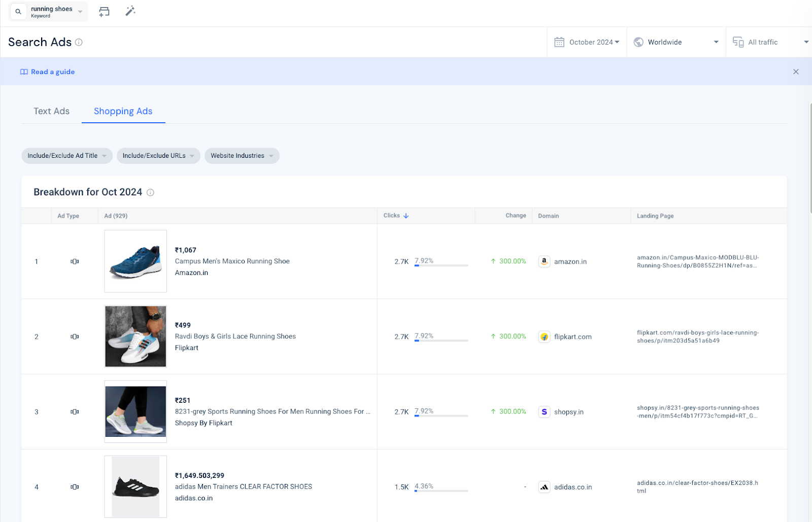Screen dimensions: 812x522
Task: Click the ₹251 price text
Action: pos(183,400)
